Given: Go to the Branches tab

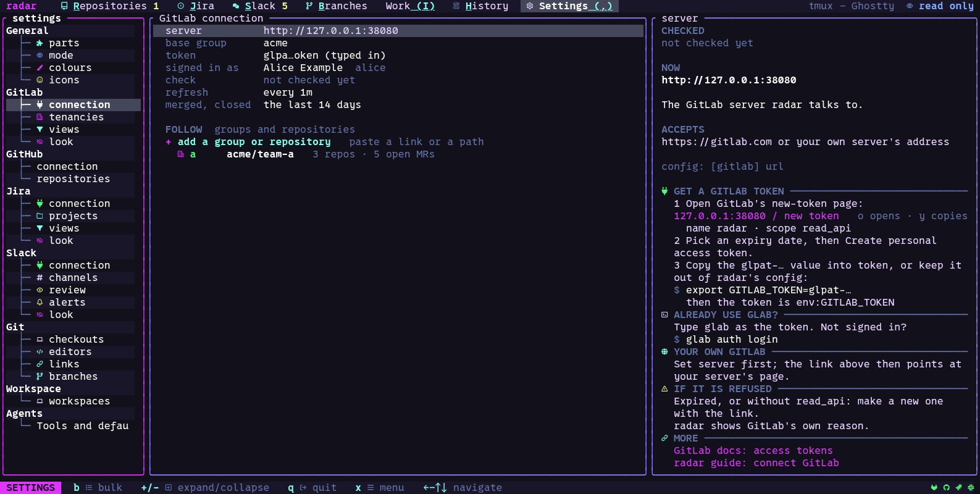Looking at the screenshot, I should [337, 6].
